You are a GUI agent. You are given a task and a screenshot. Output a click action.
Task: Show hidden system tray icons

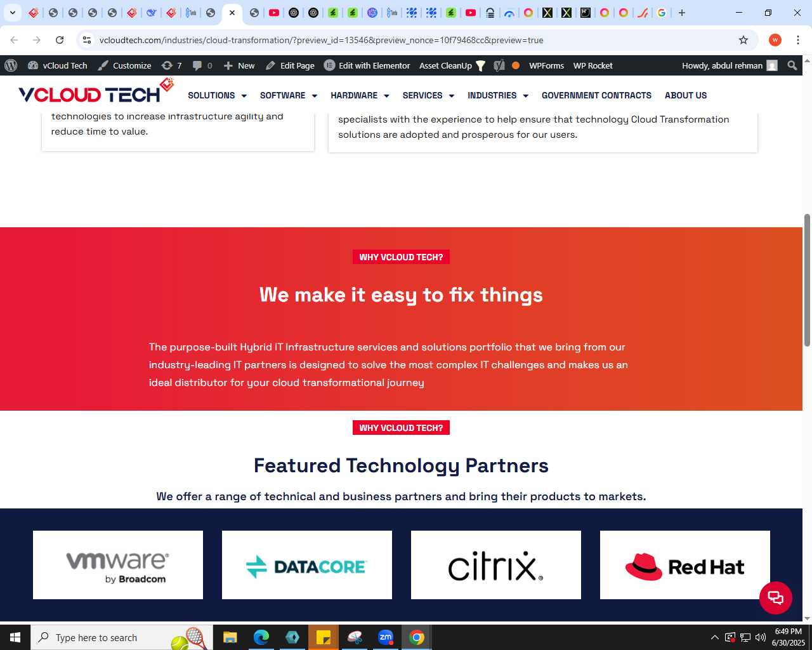[x=715, y=637]
